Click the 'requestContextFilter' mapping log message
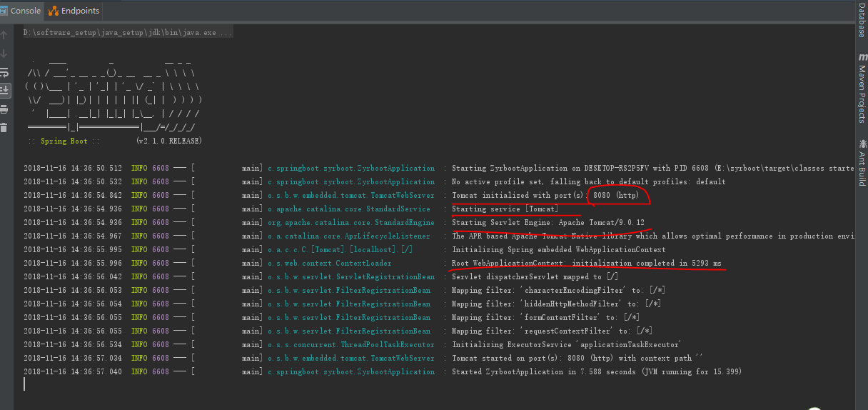This screenshot has height=410, width=868. point(552,331)
